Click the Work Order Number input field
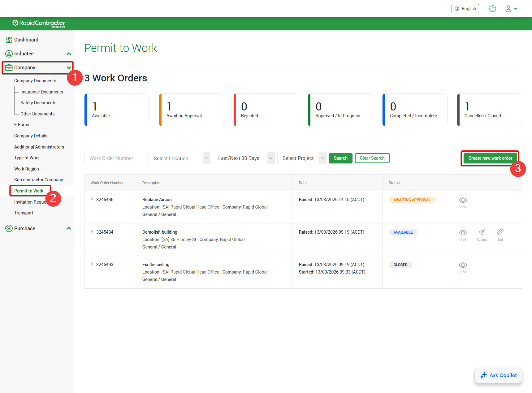Viewport: 532px width, 393px height. click(x=115, y=158)
